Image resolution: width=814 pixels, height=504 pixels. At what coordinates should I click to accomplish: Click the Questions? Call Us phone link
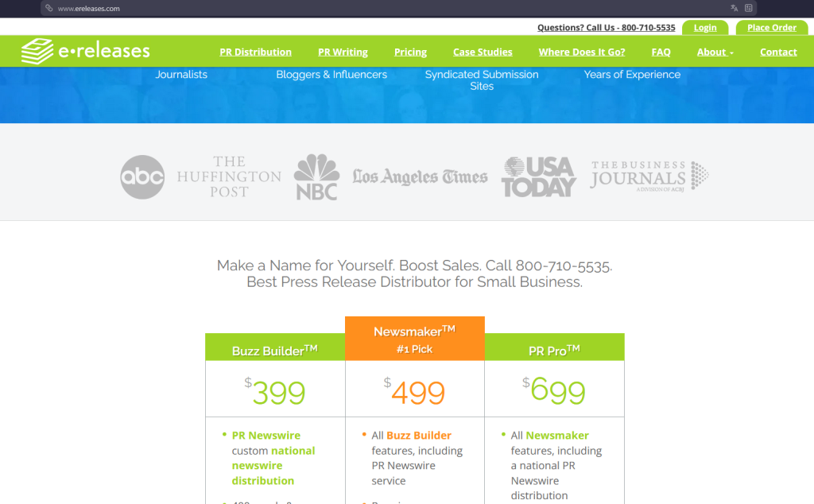click(606, 28)
